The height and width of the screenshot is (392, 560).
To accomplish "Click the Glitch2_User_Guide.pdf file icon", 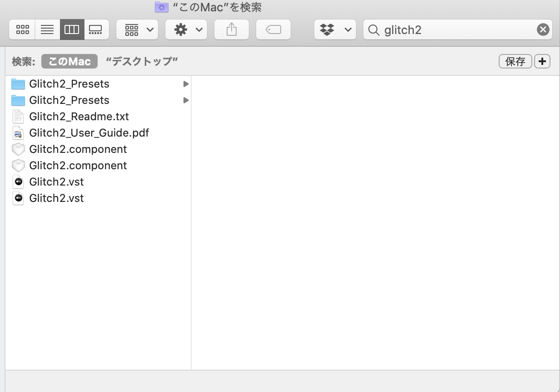I will tap(18, 133).
